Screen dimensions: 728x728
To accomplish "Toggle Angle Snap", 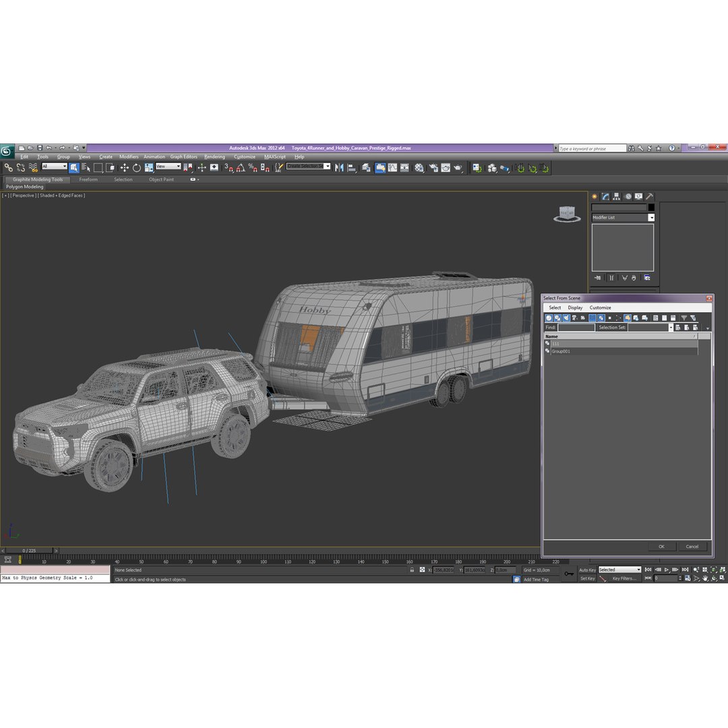I will click(x=241, y=168).
